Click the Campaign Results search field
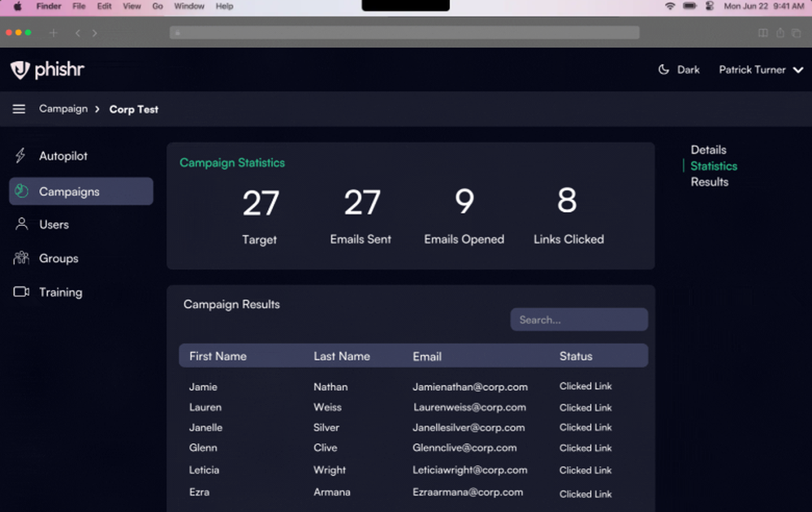The image size is (812, 512). point(579,319)
